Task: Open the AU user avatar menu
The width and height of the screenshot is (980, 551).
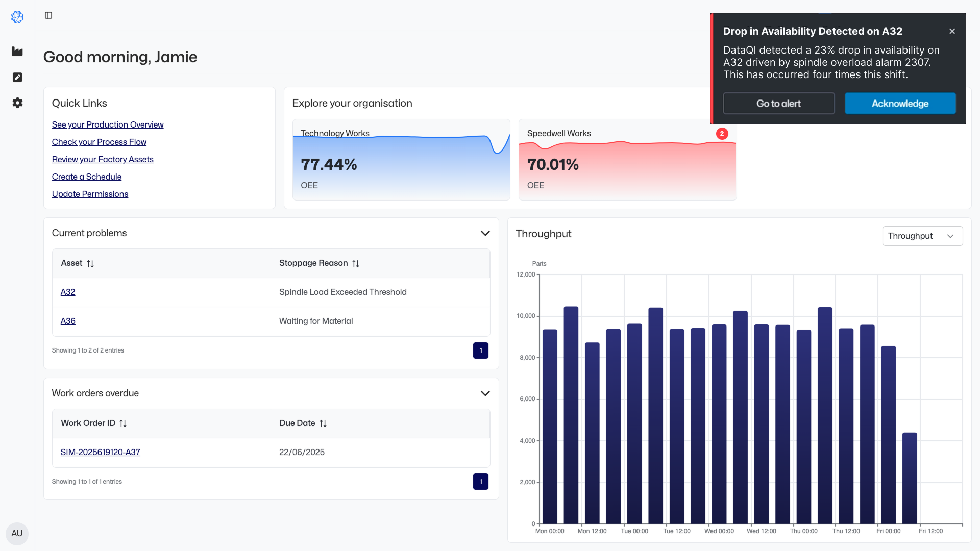Action: point(17,533)
